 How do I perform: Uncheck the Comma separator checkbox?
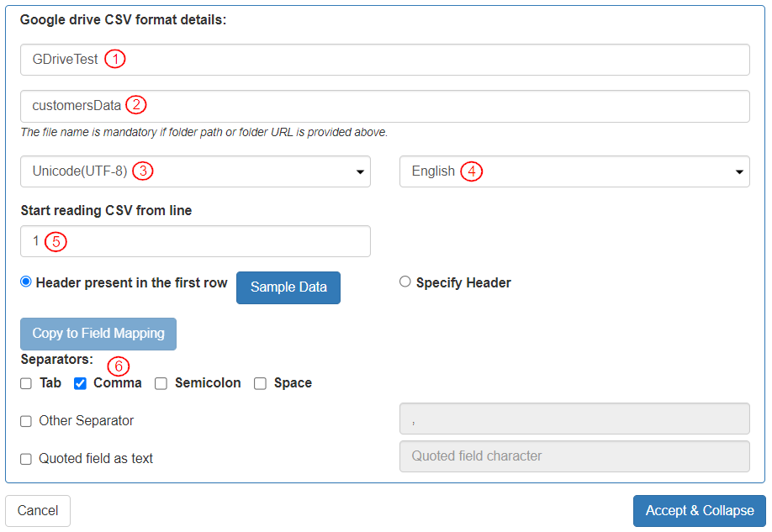coord(81,384)
